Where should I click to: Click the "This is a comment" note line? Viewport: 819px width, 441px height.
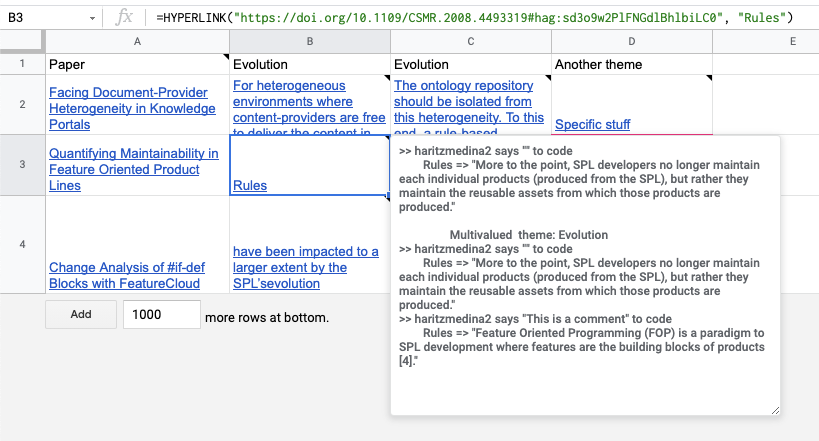535,319
